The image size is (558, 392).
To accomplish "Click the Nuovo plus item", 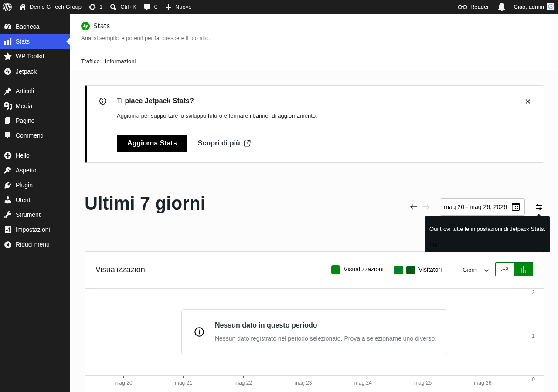I will point(178,7).
